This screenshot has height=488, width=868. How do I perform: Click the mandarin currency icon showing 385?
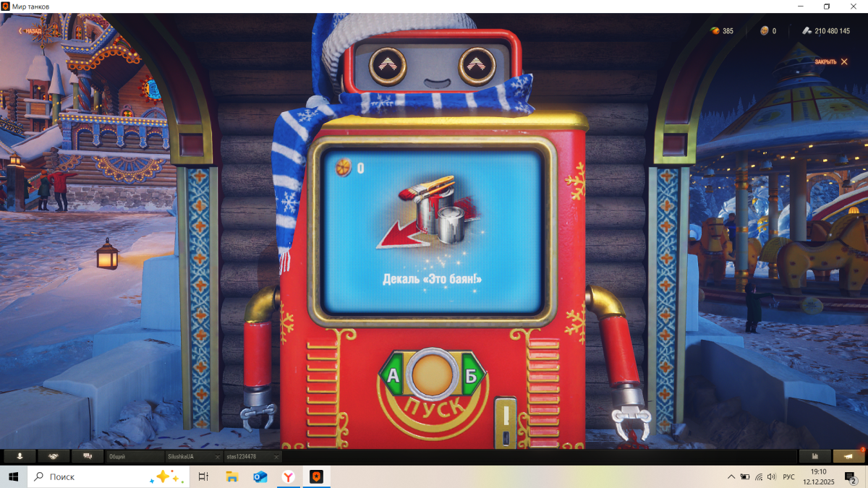tap(715, 31)
